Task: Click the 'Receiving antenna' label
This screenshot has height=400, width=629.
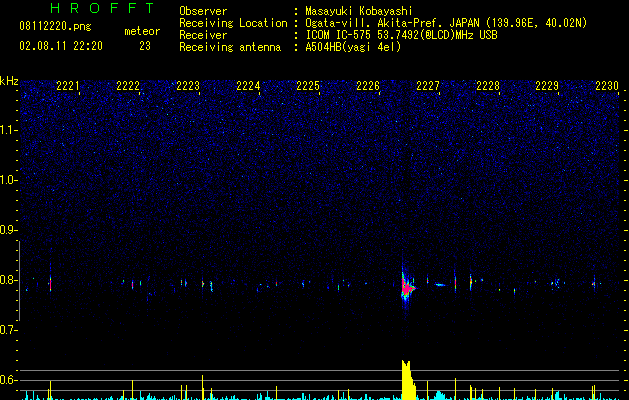Action: click(230, 47)
